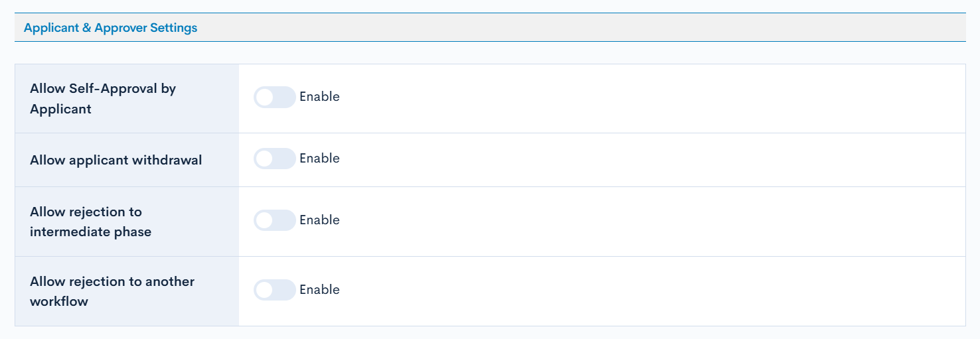Select the Allow applicant withdrawal label text
980x339 pixels.
[x=116, y=160]
